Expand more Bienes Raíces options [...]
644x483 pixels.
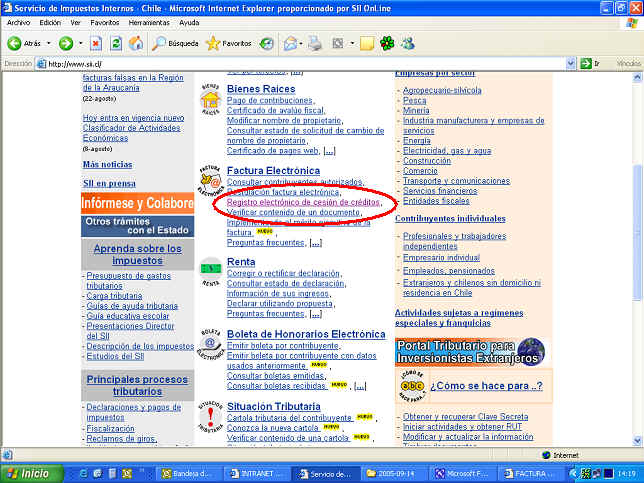coord(329,151)
